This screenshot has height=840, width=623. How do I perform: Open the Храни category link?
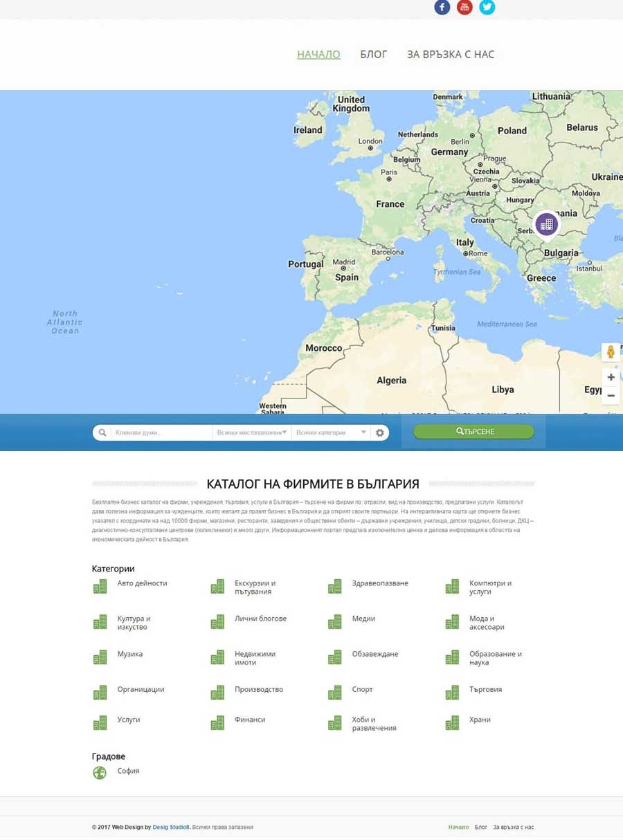click(x=480, y=720)
